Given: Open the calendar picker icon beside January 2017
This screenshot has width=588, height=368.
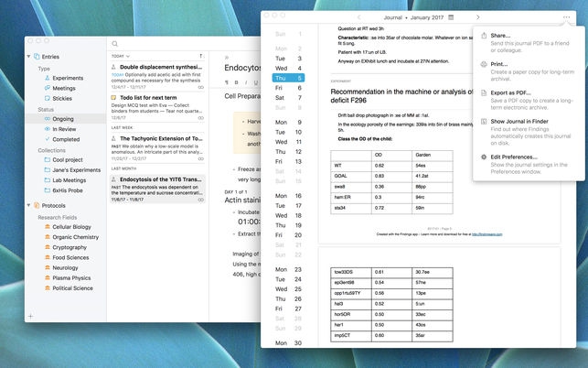Looking at the screenshot, I should click(x=451, y=17).
